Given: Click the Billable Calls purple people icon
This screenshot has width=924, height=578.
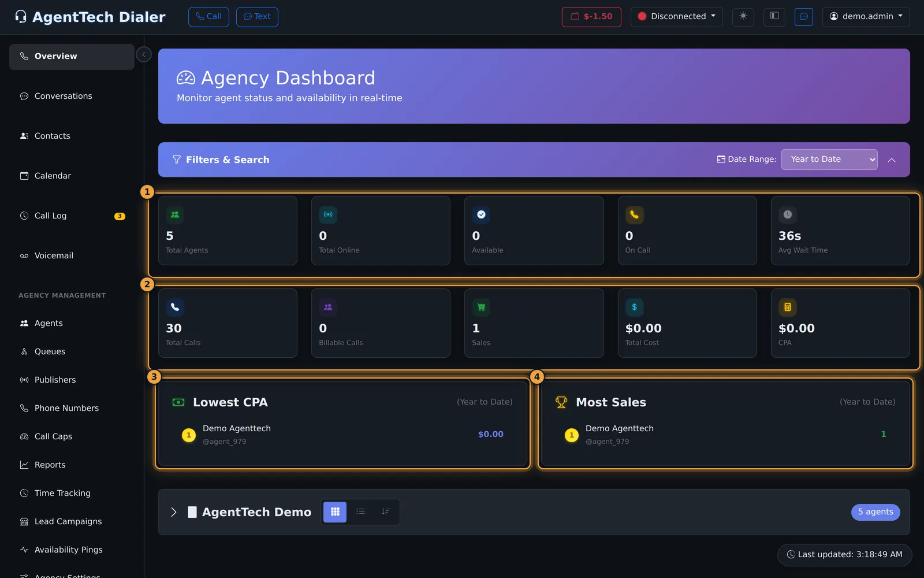Looking at the screenshot, I should pyautogui.click(x=328, y=307).
